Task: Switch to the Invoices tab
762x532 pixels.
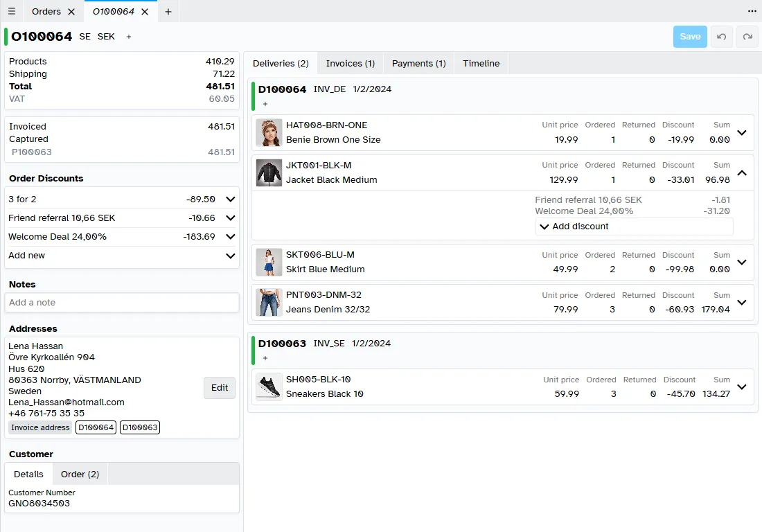Action: [x=350, y=64]
